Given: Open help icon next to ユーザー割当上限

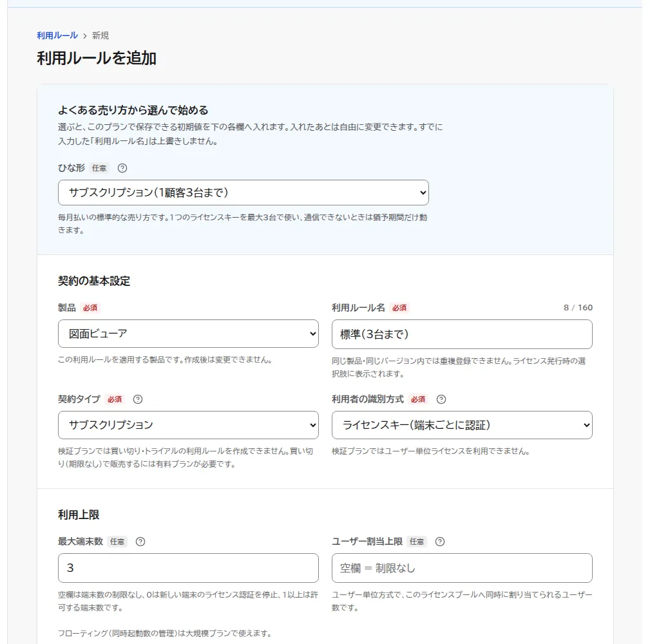Looking at the screenshot, I should pos(440,542).
